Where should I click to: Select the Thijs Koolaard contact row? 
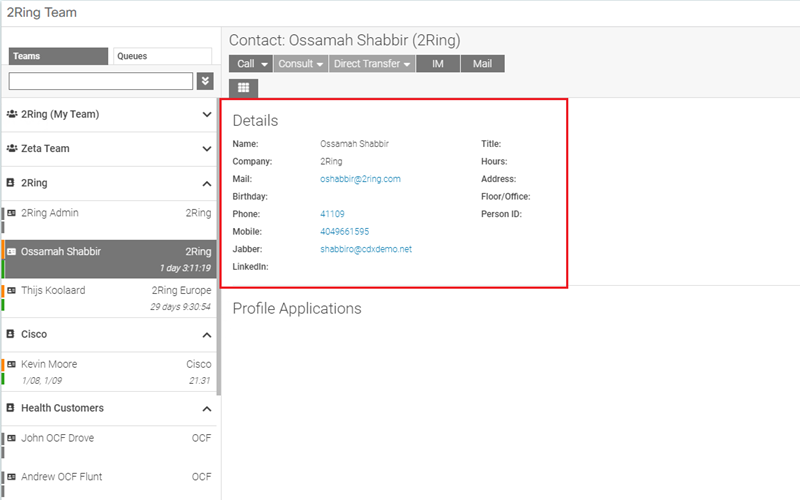point(109,298)
